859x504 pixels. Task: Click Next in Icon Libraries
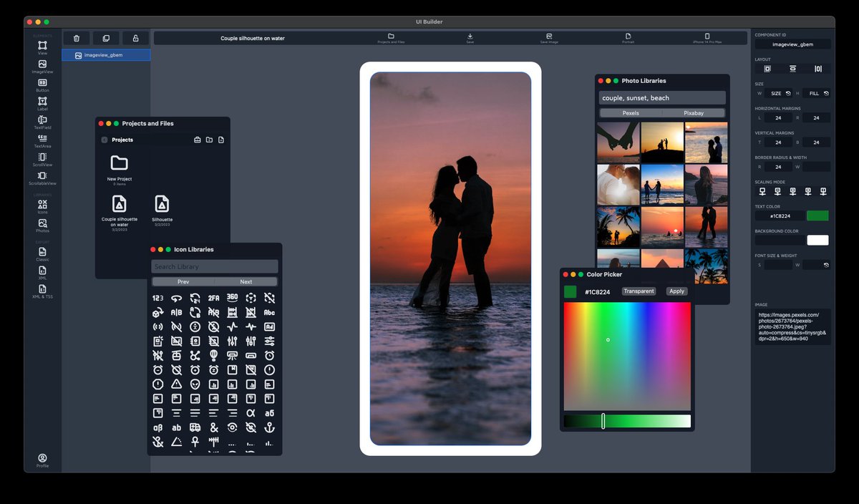point(246,282)
